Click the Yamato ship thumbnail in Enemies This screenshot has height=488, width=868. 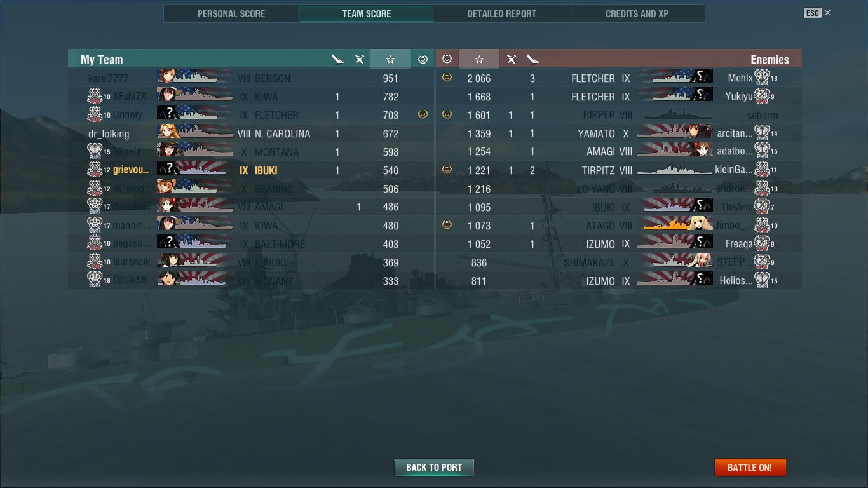[674, 132]
